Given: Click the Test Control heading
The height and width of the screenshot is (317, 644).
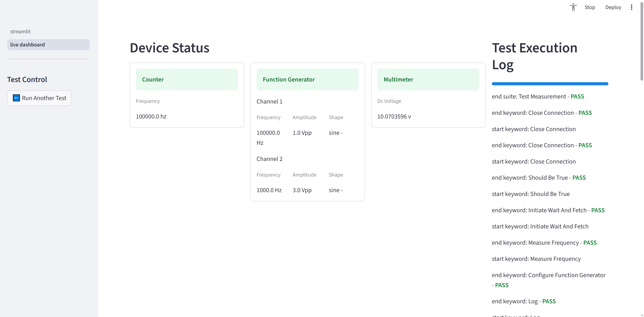Looking at the screenshot, I should point(27,79).
